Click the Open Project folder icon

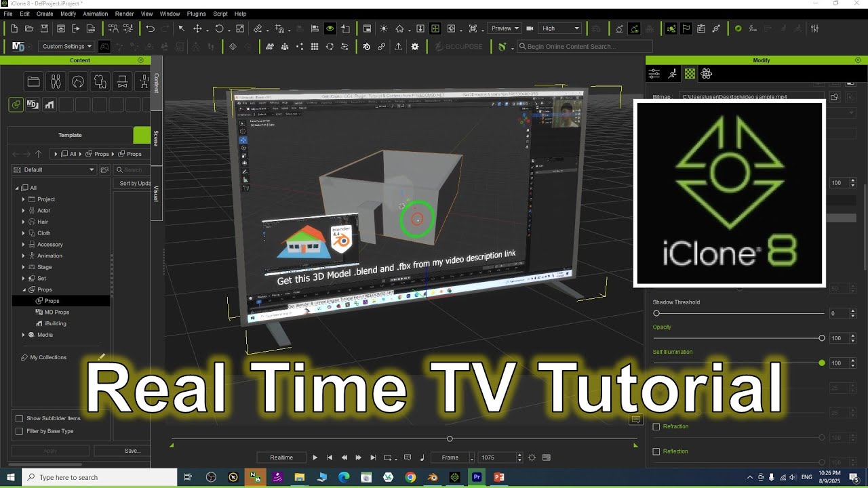point(29,28)
